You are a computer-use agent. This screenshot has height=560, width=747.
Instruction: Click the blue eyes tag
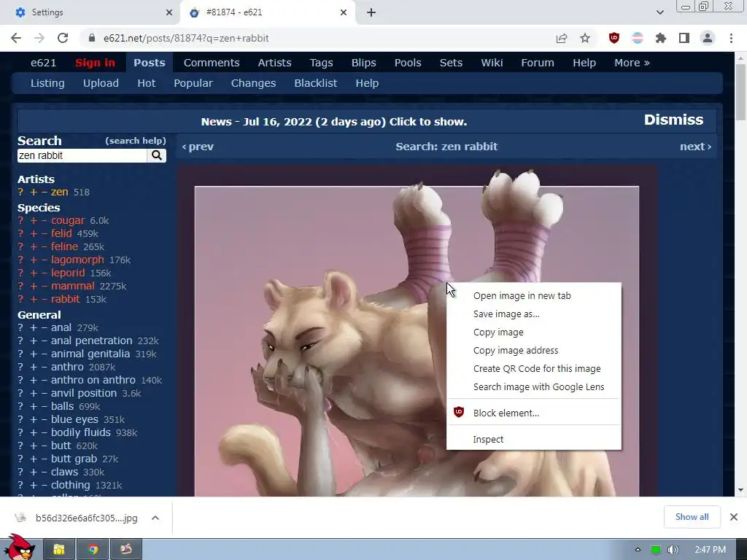pyautogui.click(x=74, y=419)
